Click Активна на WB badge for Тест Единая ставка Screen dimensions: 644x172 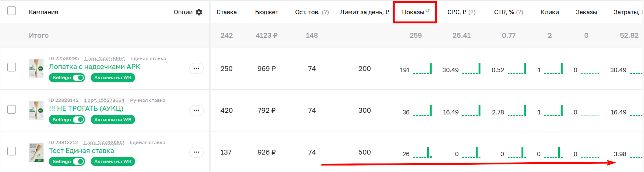[113, 161]
